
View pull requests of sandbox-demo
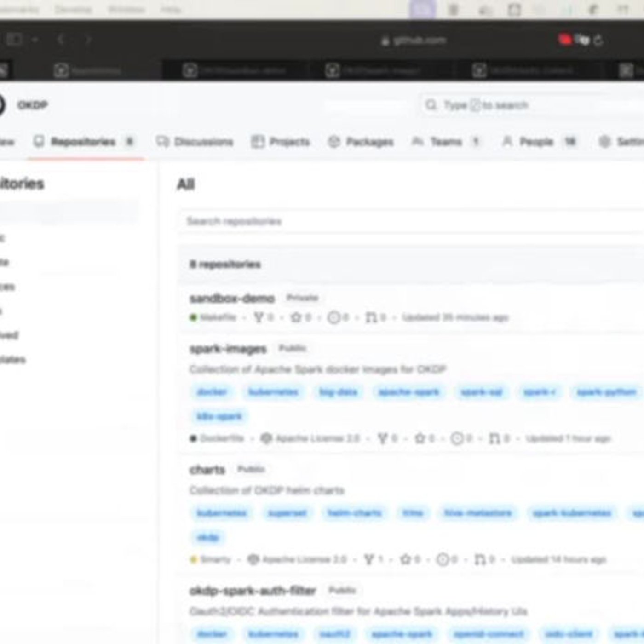tap(376, 317)
